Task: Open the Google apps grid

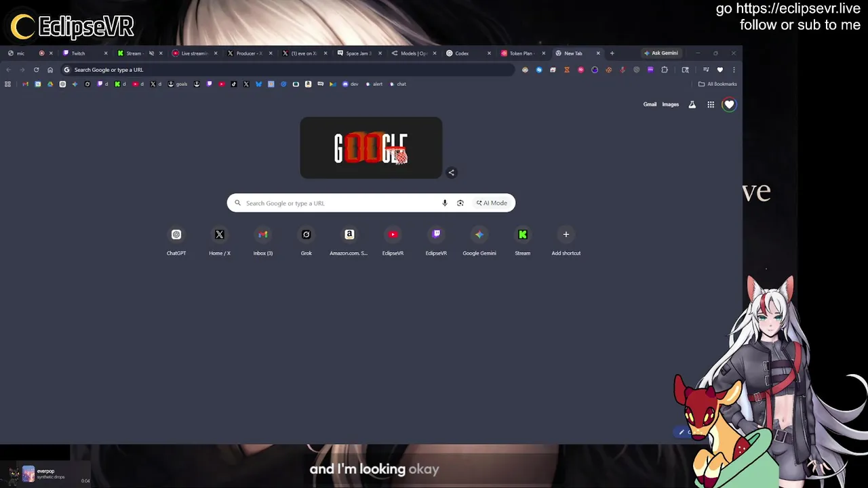Action: click(711, 104)
